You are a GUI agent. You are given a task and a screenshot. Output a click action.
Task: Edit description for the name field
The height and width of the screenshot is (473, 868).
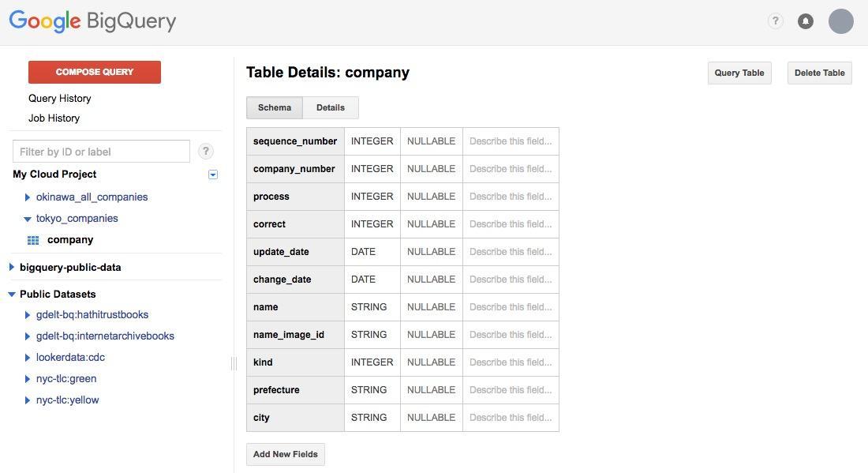pos(511,307)
